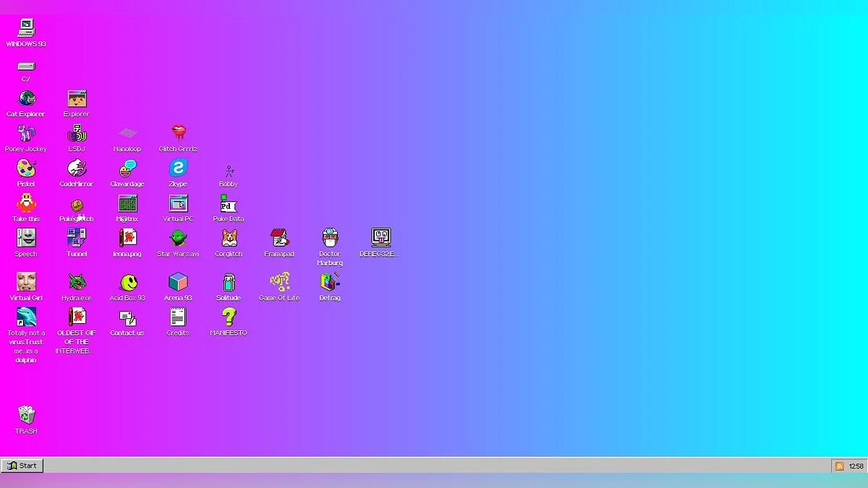The width and height of the screenshot is (868, 488).
Task: Open the Corglitch corgi icon
Action: [229, 238]
